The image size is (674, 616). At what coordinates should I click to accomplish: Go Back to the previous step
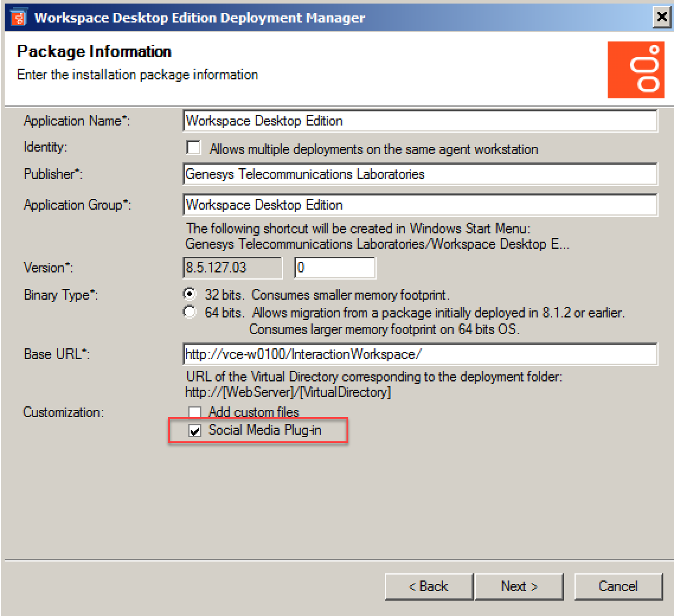coord(429,586)
